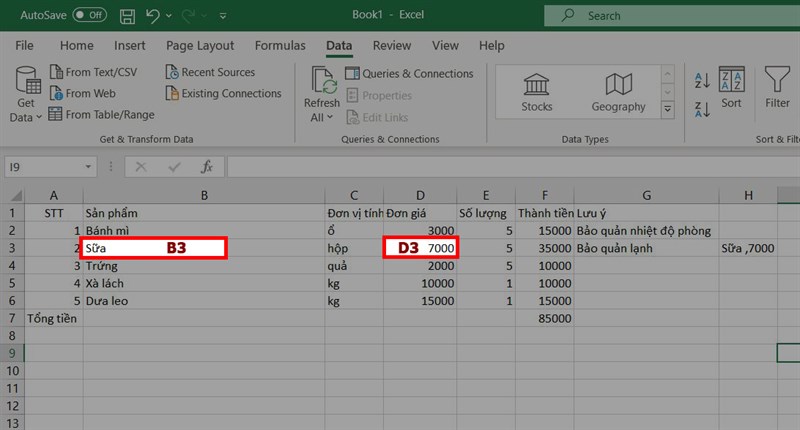The image size is (800, 430).
Task: Click the Edit Links button
Action: [x=378, y=117]
